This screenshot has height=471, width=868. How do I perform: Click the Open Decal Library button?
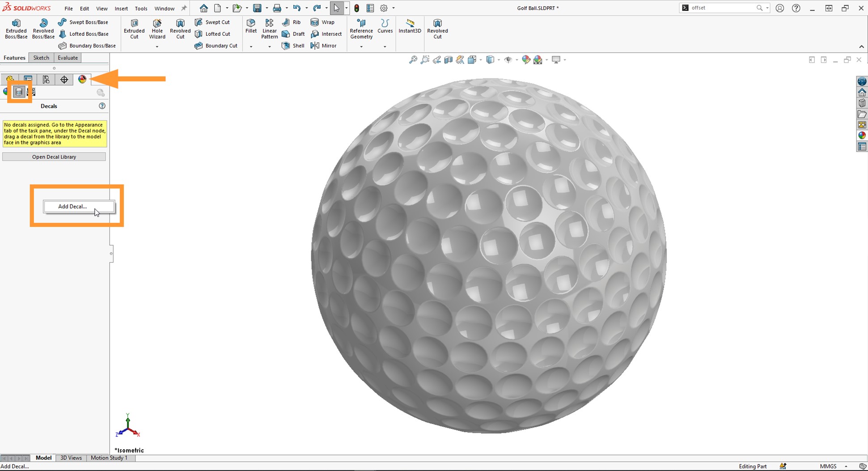[x=54, y=157]
